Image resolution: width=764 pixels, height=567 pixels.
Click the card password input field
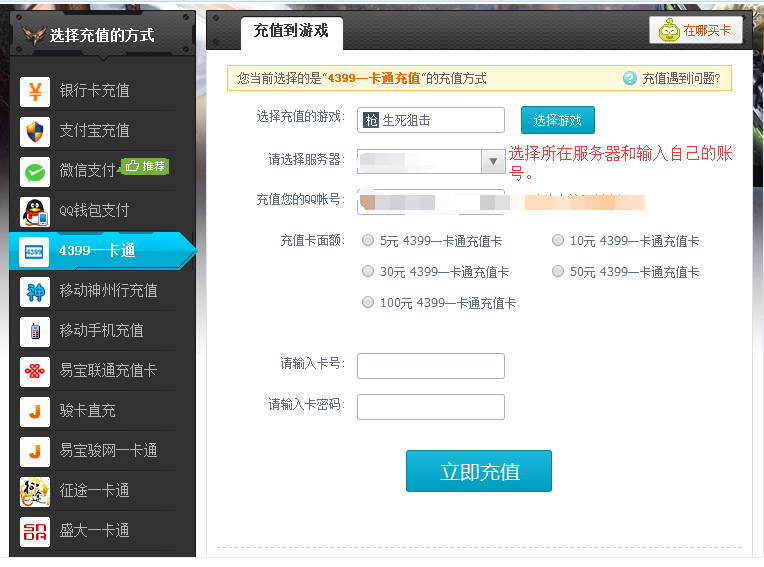point(431,407)
